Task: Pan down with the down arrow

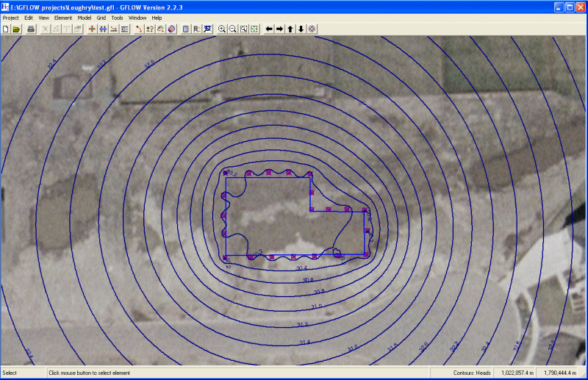Action: point(301,29)
